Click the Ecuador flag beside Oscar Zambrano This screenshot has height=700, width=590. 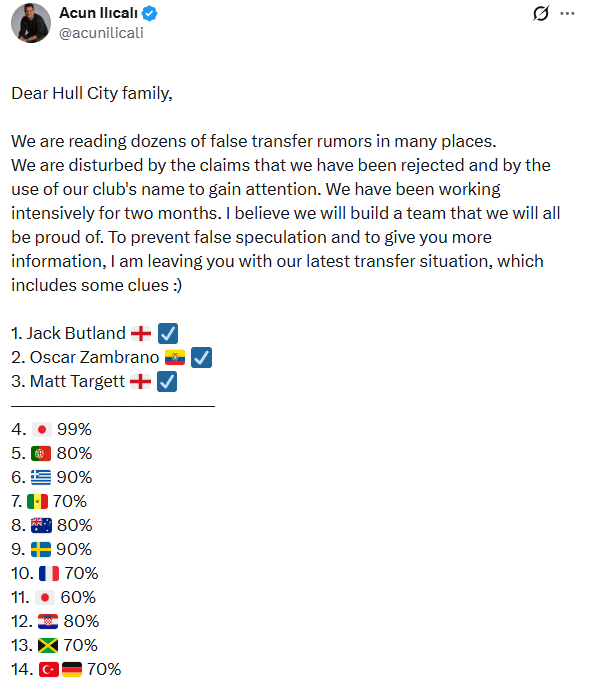pos(175,358)
